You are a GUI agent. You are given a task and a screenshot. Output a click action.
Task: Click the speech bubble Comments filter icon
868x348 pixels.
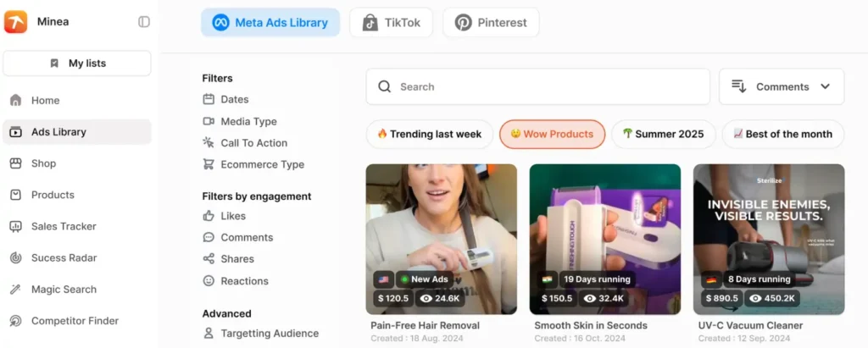point(209,237)
